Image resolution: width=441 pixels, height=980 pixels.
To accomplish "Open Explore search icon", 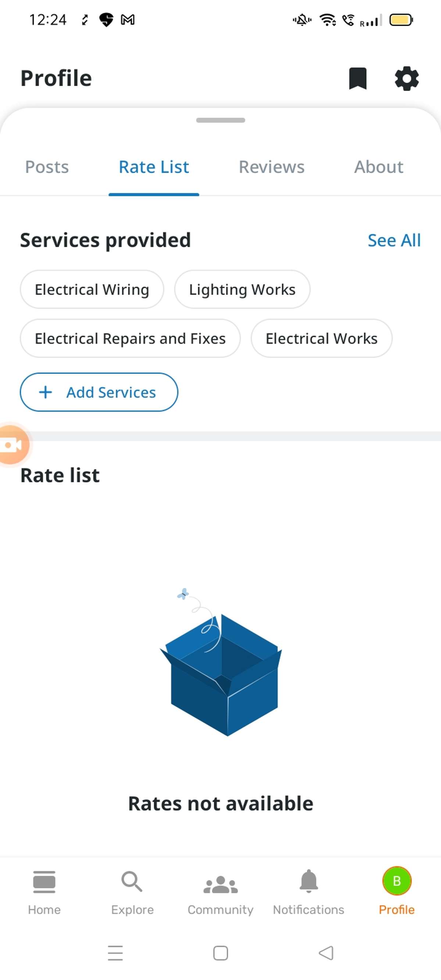I will tap(132, 882).
